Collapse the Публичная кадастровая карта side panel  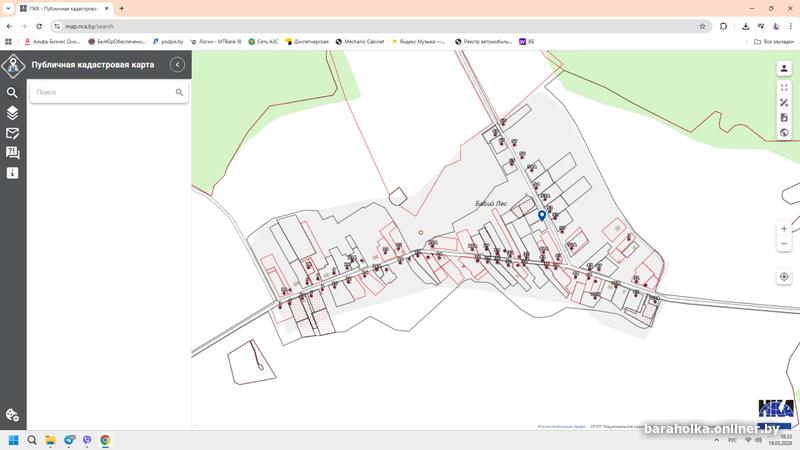point(177,64)
